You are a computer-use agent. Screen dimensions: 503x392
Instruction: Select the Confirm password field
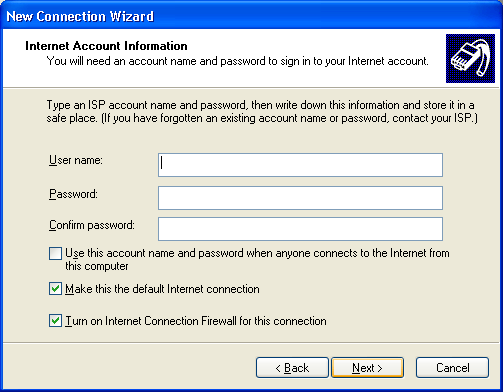click(300, 229)
